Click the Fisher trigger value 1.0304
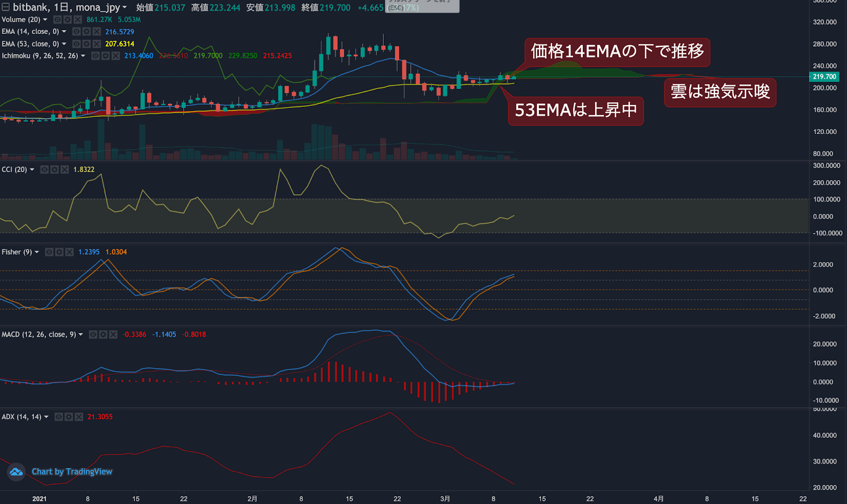The width and height of the screenshot is (847, 504). pyautogui.click(x=116, y=252)
